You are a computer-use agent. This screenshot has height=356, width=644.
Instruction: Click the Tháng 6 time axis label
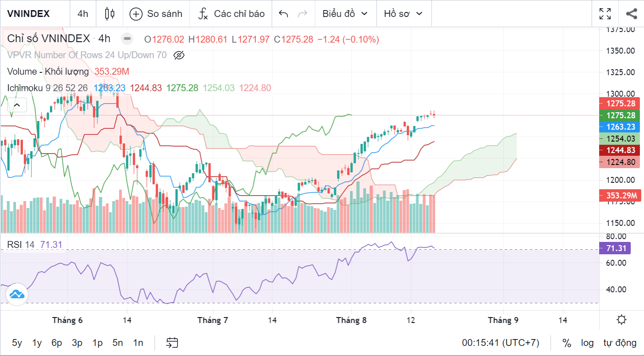pyautogui.click(x=68, y=320)
